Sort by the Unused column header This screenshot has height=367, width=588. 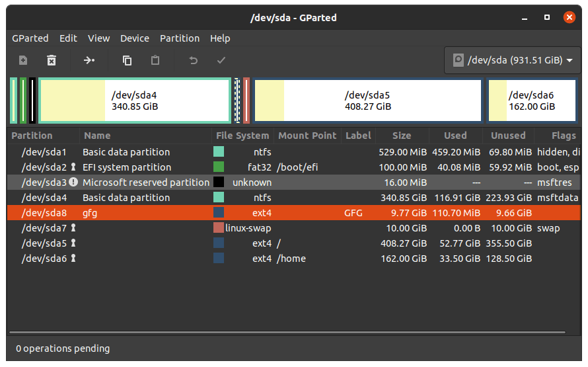point(508,136)
